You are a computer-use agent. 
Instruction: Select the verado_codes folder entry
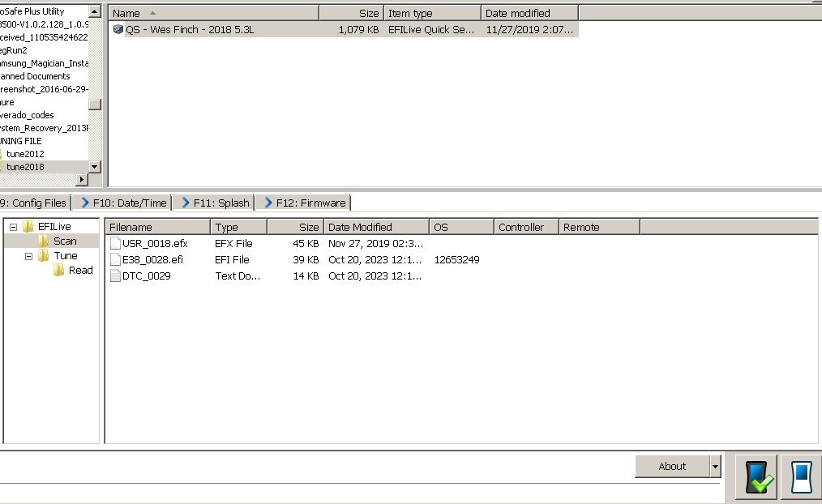pos(27,115)
